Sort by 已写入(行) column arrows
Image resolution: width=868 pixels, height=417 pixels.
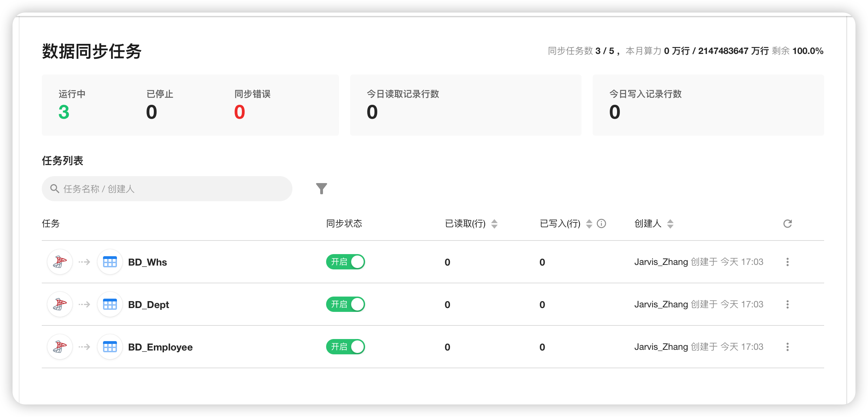589,223
